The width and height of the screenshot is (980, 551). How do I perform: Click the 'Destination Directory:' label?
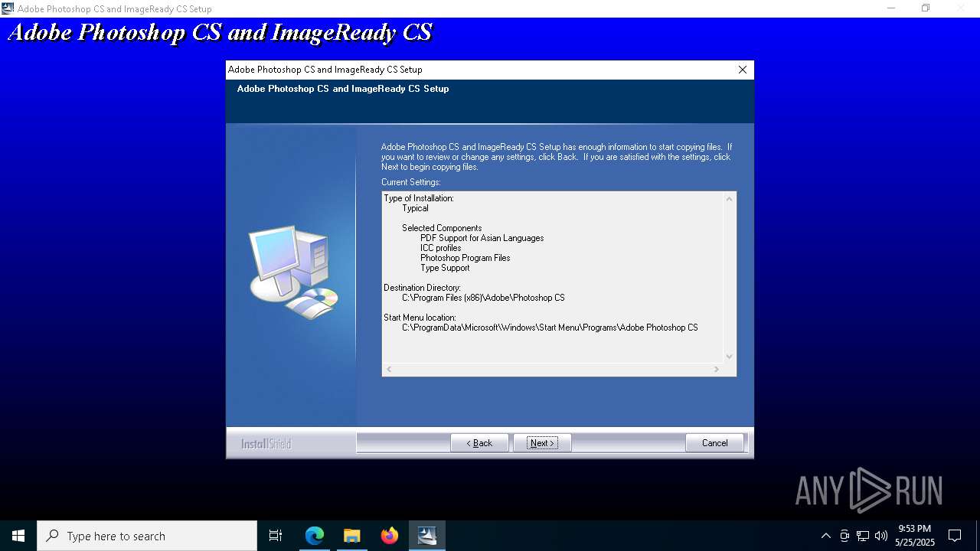pyautogui.click(x=422, y=288)
